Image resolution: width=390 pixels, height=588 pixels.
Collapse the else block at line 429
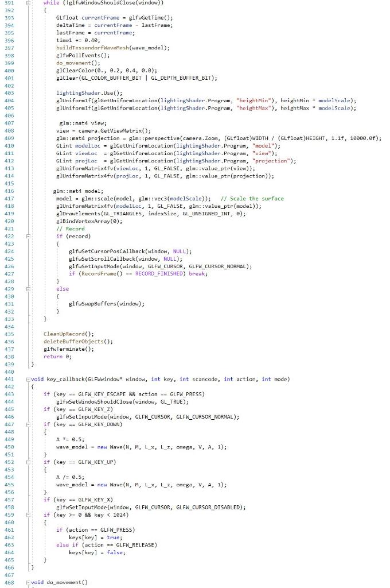point(28,289)
